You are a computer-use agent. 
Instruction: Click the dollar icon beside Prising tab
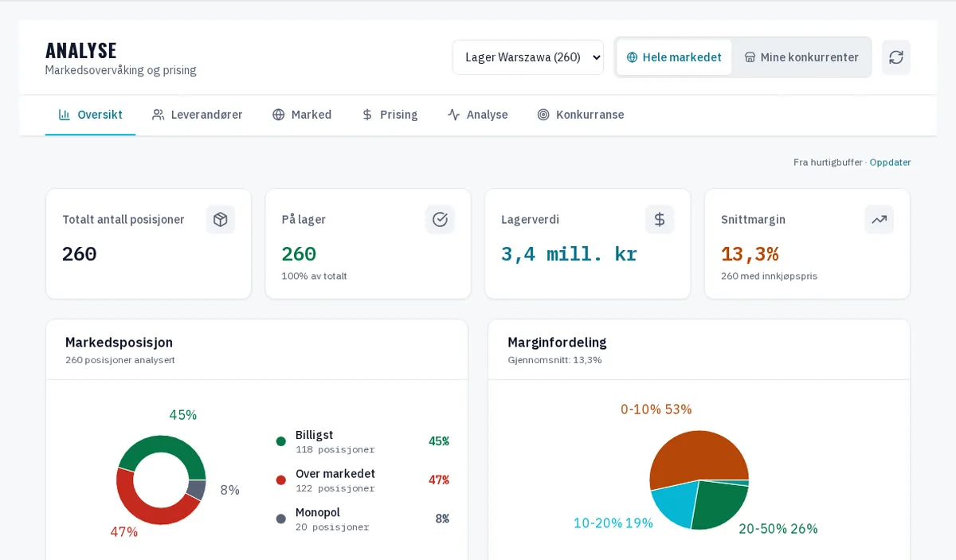pos(367,115)
